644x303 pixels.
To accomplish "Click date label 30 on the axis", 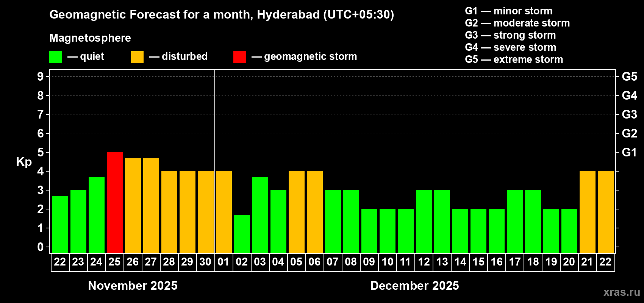I will coord(205,262).
